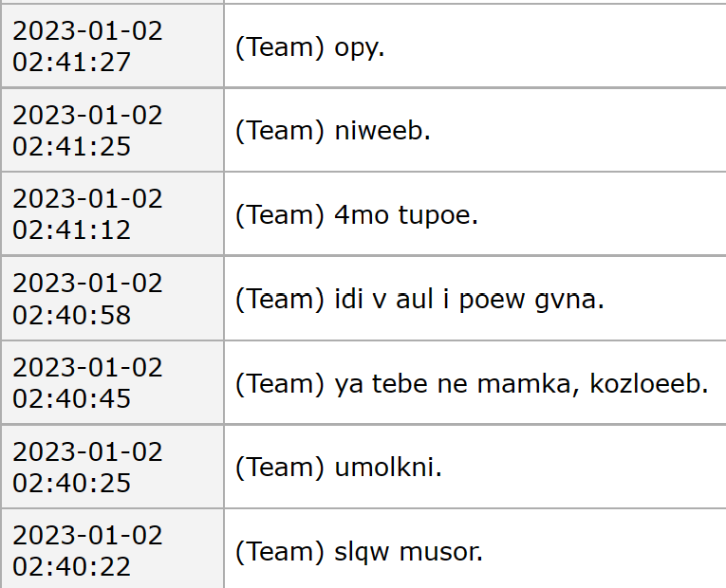
Task: Select the 02:41:27 timestamp cell
Action: pos(87,46)
